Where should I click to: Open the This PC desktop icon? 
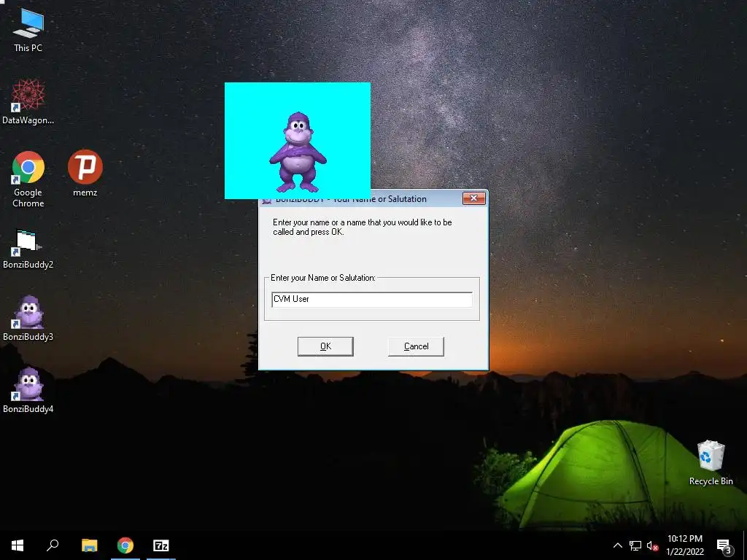[28, 31]
